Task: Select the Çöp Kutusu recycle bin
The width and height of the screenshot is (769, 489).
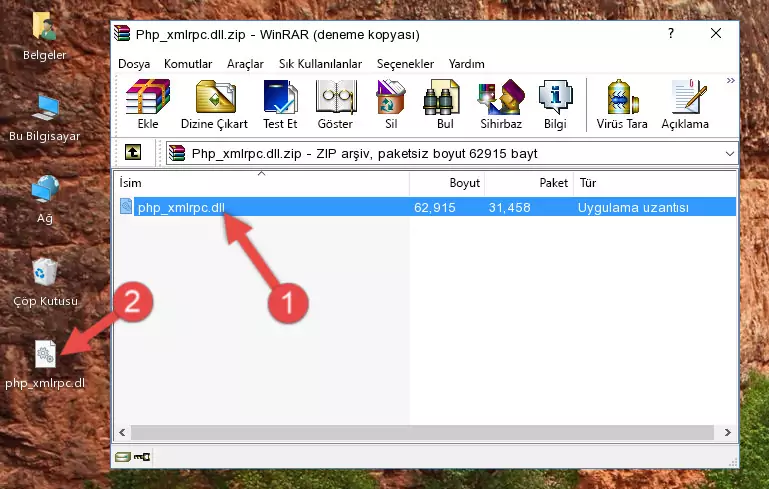Action: [45, 282]
